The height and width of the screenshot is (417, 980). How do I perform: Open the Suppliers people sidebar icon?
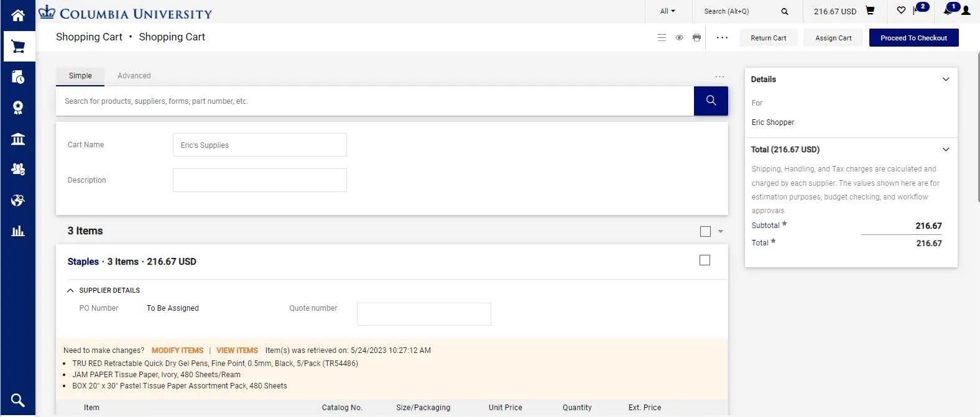tap(18, 169)
